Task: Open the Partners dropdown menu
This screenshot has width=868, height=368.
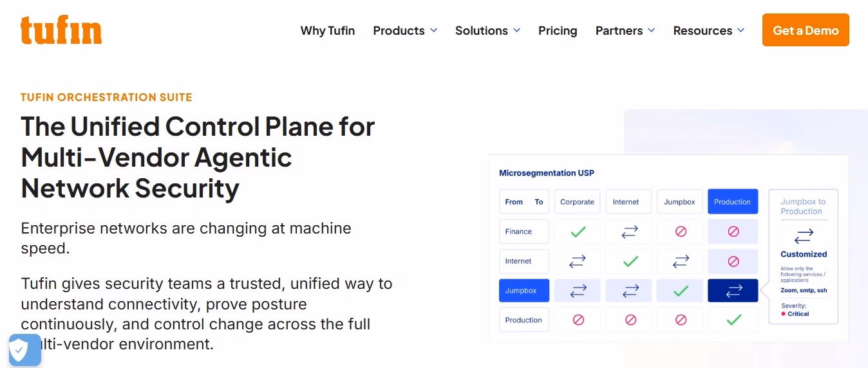Action: pyautogui.click(x=625, y=30)
